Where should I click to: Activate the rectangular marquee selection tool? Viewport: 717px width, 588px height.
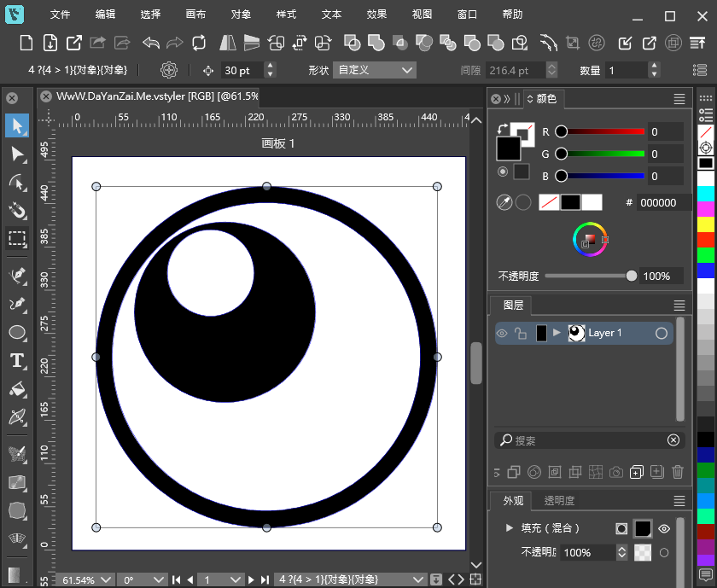(16, 240)
